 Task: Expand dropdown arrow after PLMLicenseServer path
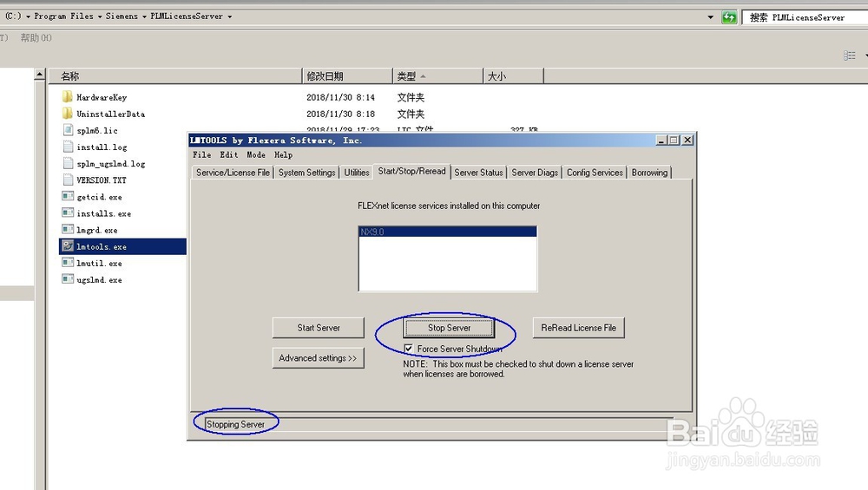coord(230,16)
